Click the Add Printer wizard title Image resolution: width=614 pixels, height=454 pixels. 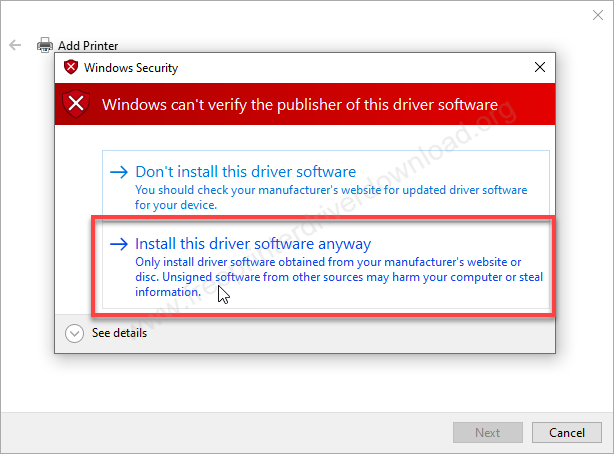(90, 45)
